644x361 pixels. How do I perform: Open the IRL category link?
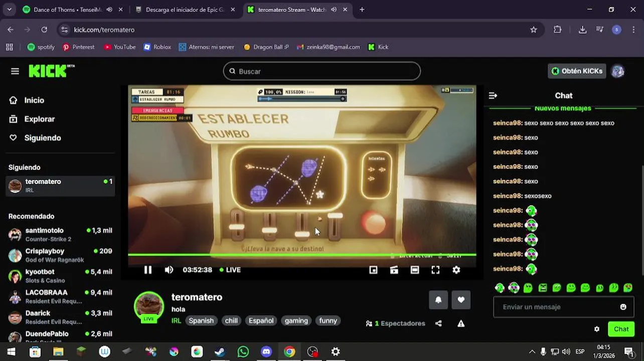coord(176,321)
